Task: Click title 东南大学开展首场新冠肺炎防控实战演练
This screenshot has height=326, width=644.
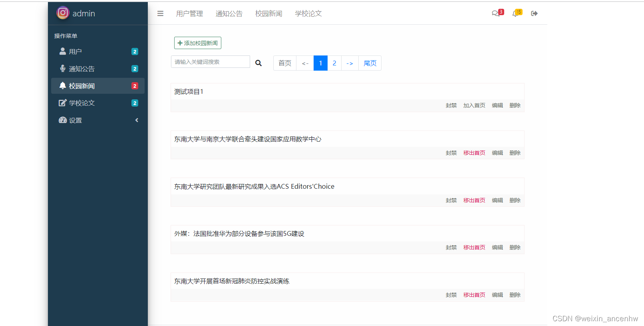Action: pos(232,281)
